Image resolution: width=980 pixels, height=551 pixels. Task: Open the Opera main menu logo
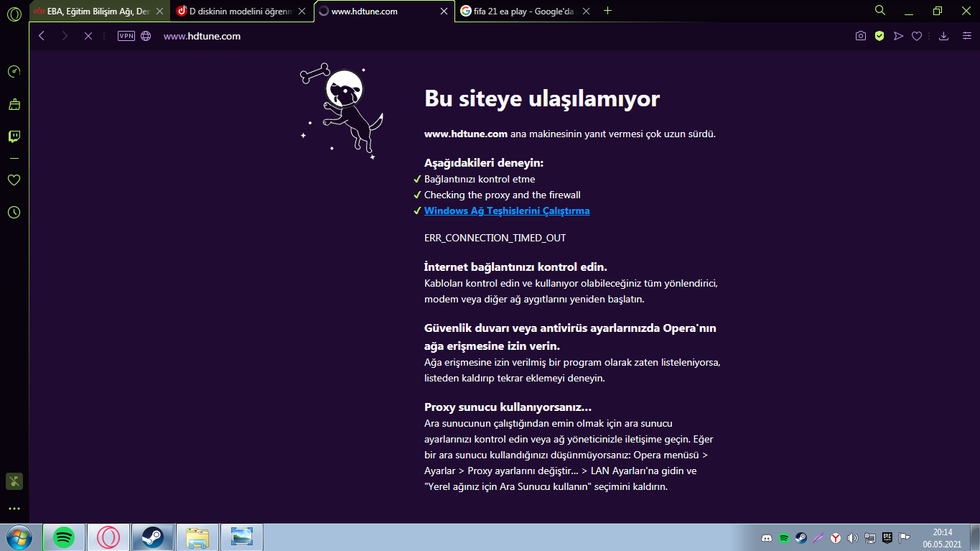click(x=14, y=14)
